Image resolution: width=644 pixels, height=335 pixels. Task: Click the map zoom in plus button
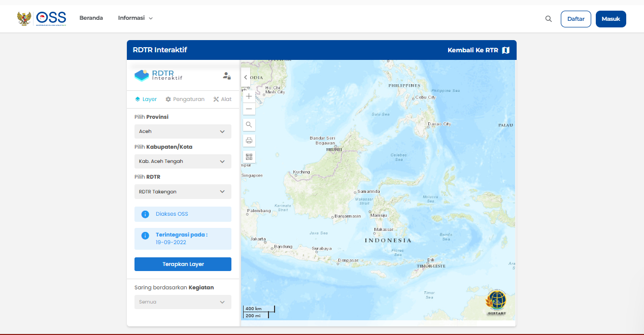249,96
